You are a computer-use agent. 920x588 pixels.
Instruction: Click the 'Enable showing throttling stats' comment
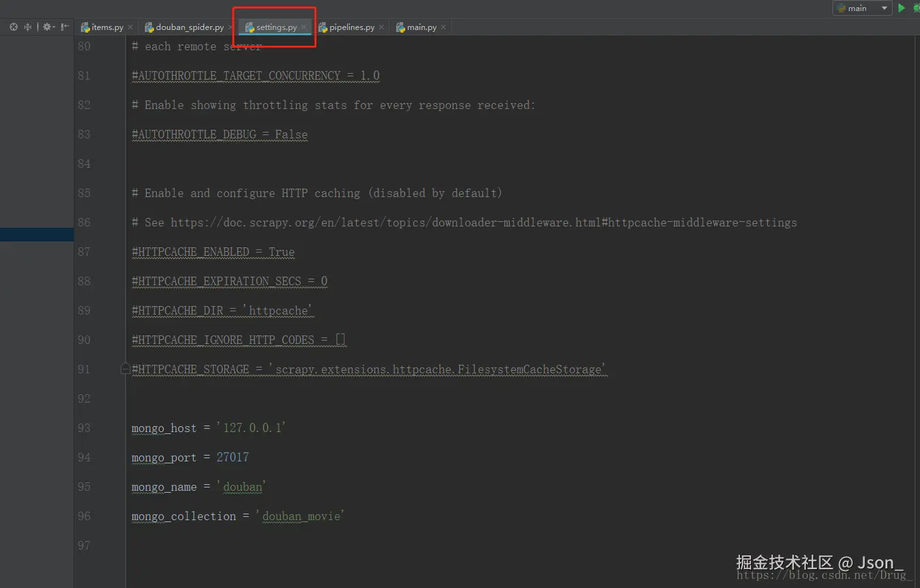tap(333, 105)
